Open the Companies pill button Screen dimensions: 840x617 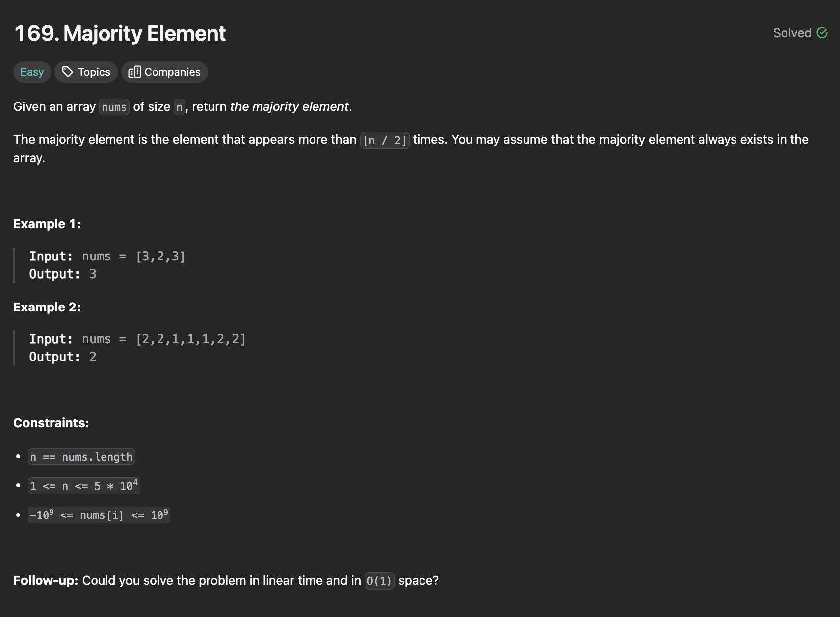(164, 72)
